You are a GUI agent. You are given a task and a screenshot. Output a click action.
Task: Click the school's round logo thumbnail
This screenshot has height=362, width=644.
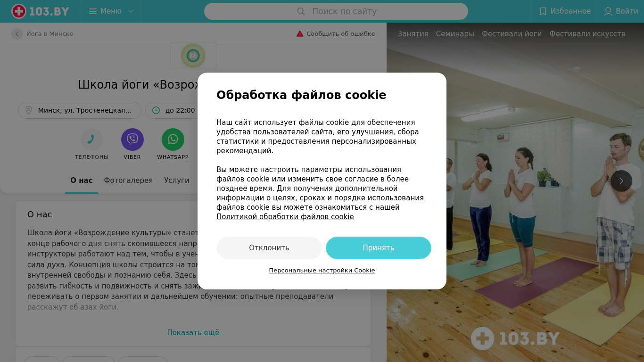tap(193, 56)
